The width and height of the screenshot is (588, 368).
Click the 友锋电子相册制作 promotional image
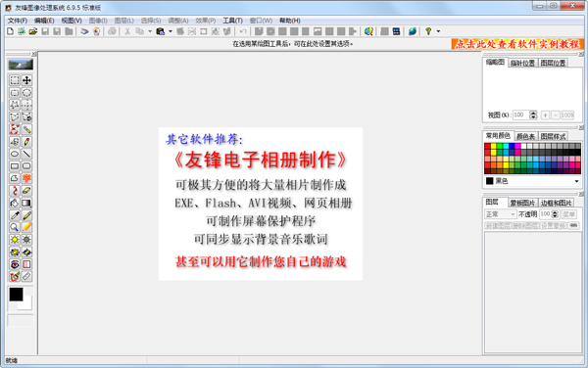(x=261, y=204)
